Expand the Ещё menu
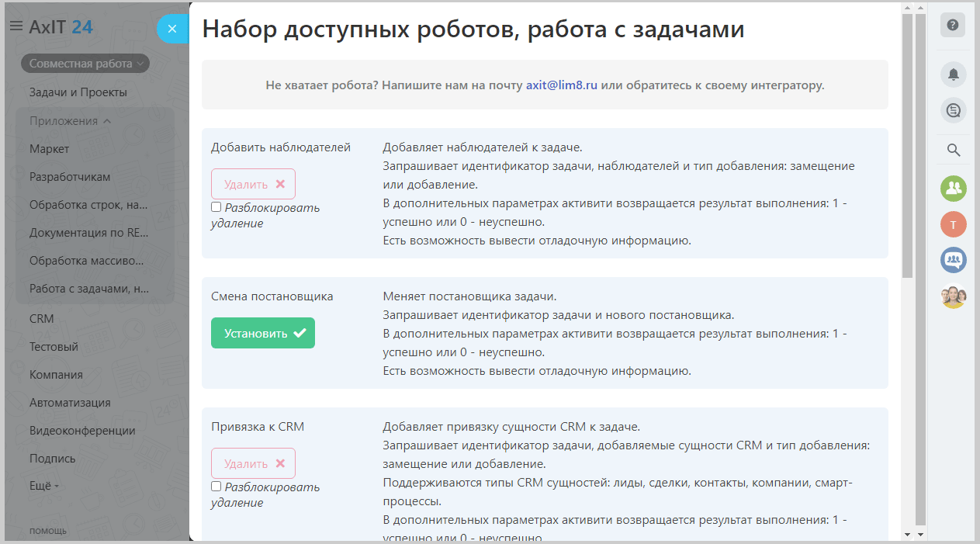This screenshot has width=980, height=544. tap(43, 486)
